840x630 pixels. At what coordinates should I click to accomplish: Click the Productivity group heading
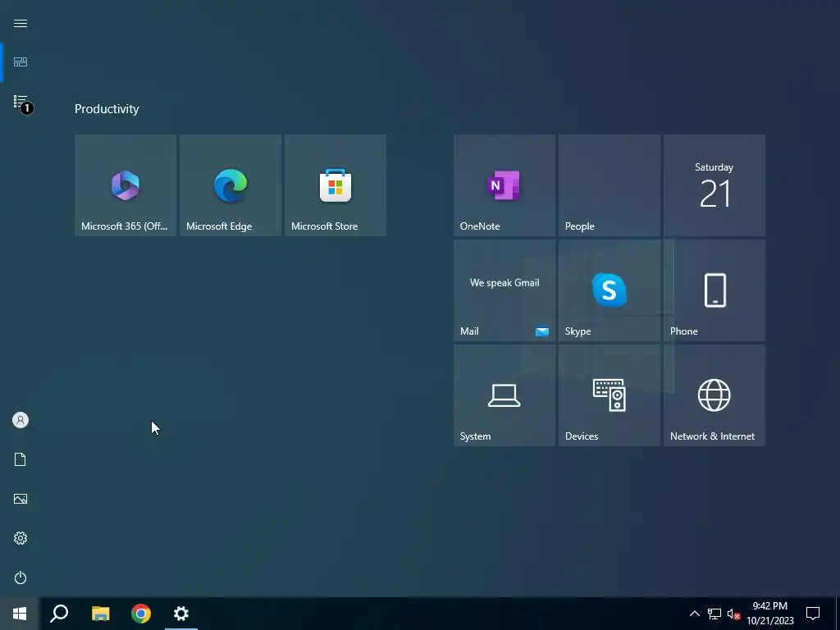click(x=107, y=109)
